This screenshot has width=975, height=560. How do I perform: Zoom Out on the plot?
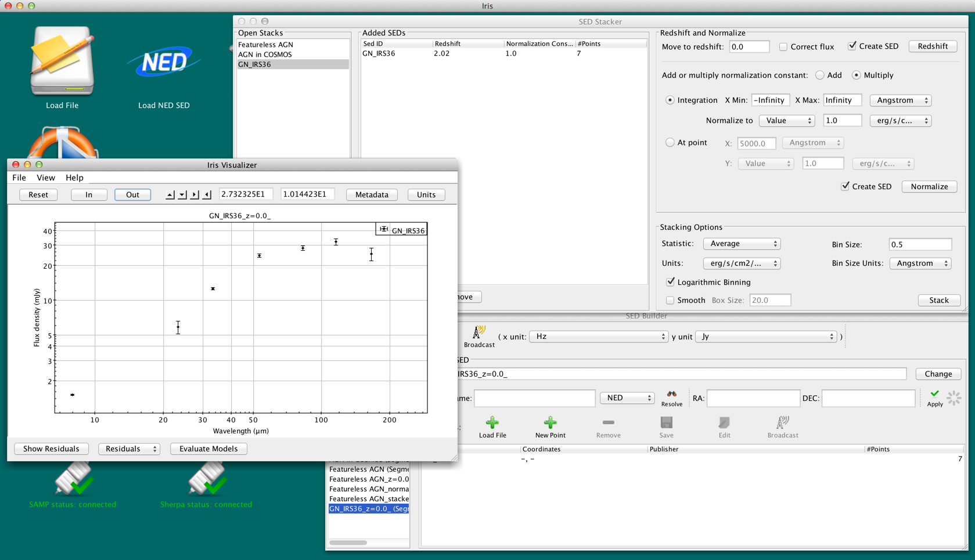(132, 194)
